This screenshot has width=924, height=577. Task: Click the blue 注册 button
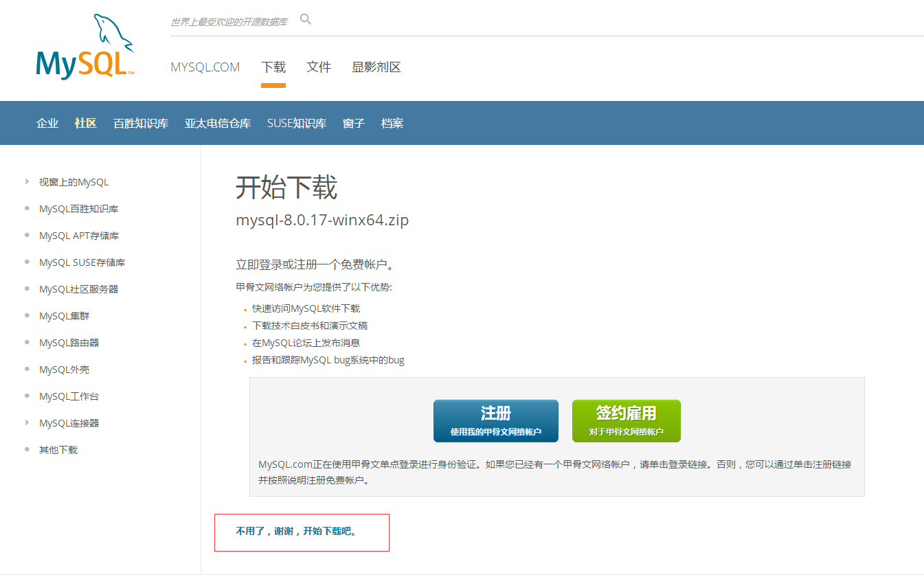tap(496, 421)
